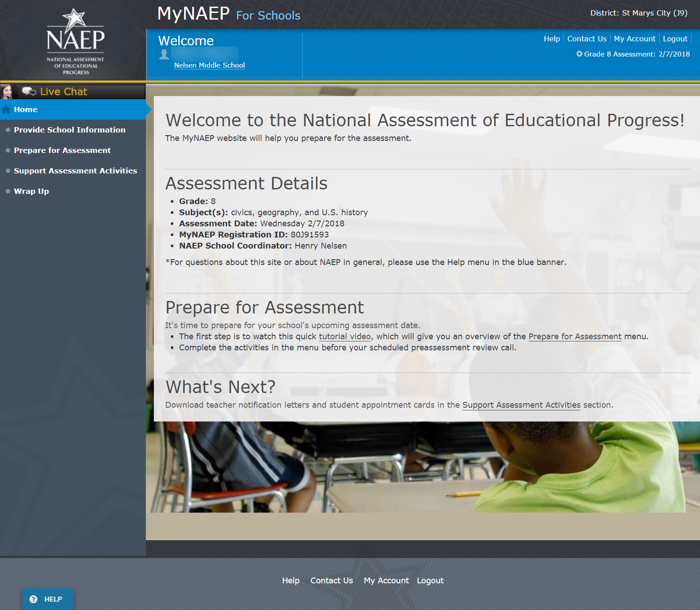Open the Wrap Up menu
This screenshot has width=700, height=610.
click(x=31, y=191)
